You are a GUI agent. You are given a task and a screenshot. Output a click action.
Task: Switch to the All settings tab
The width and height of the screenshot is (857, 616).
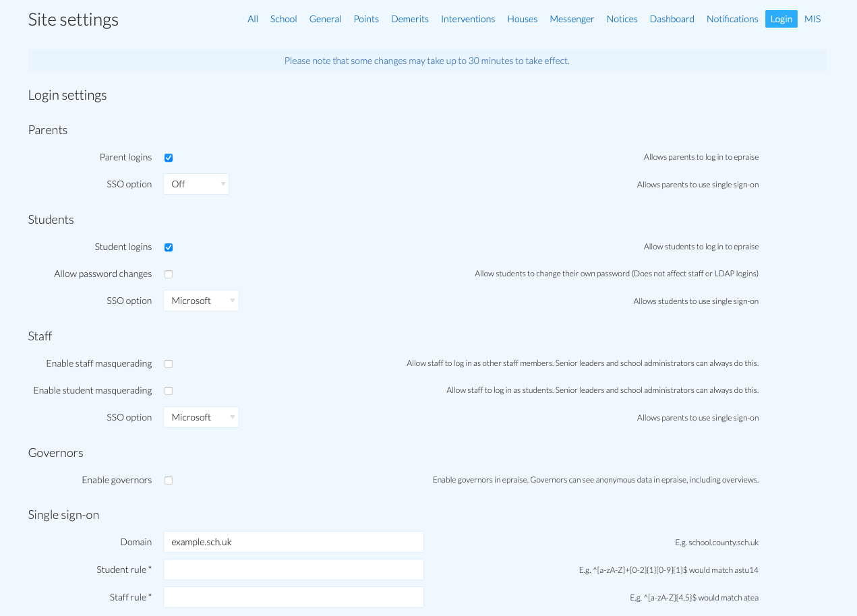click(252, 19)
